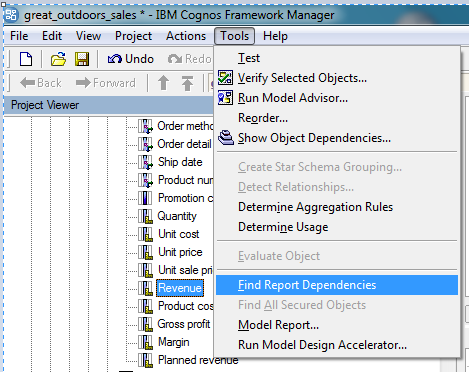
Task: Click the Back navigation button
Action: tap(41, 83)
